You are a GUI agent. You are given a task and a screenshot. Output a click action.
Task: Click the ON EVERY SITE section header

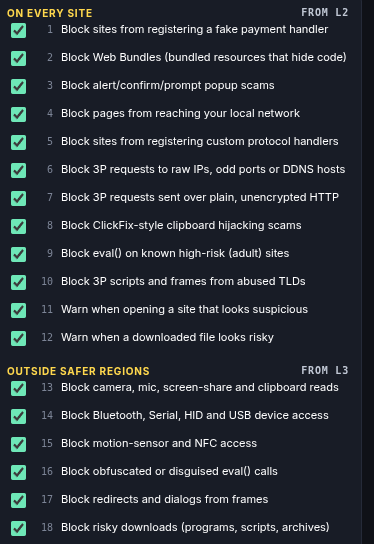50,13
